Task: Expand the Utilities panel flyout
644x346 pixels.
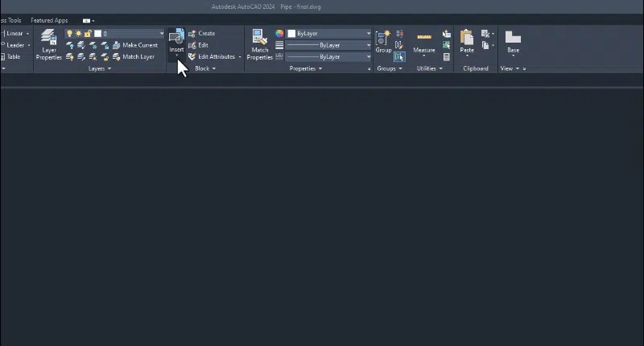Action: (x=430, y=68)
